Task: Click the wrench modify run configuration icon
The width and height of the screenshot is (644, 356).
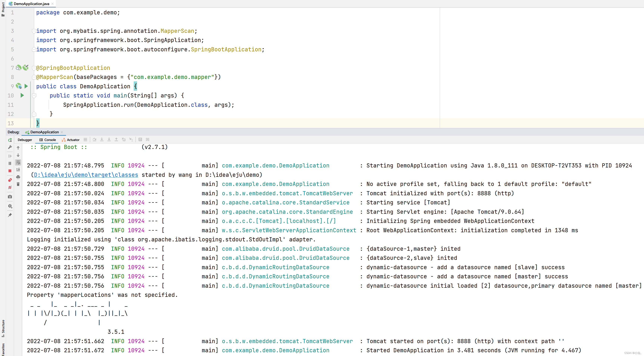Action: pyautogui.click(x=10, y=147)
